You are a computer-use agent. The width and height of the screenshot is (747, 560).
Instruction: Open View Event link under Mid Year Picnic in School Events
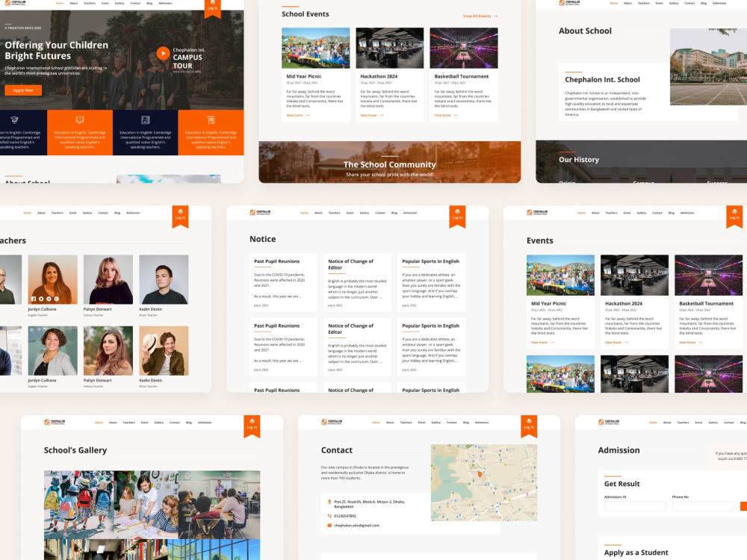pos(298,115)
